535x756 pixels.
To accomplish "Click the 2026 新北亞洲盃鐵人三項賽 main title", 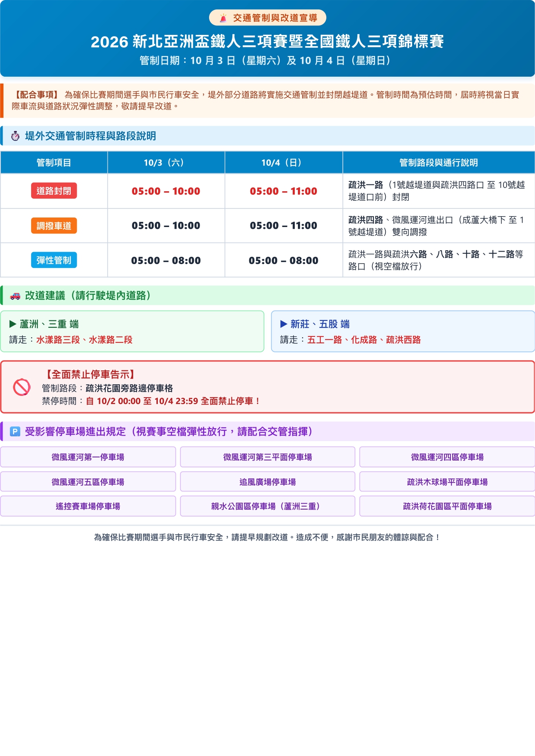I will click(x=267, y=41).
